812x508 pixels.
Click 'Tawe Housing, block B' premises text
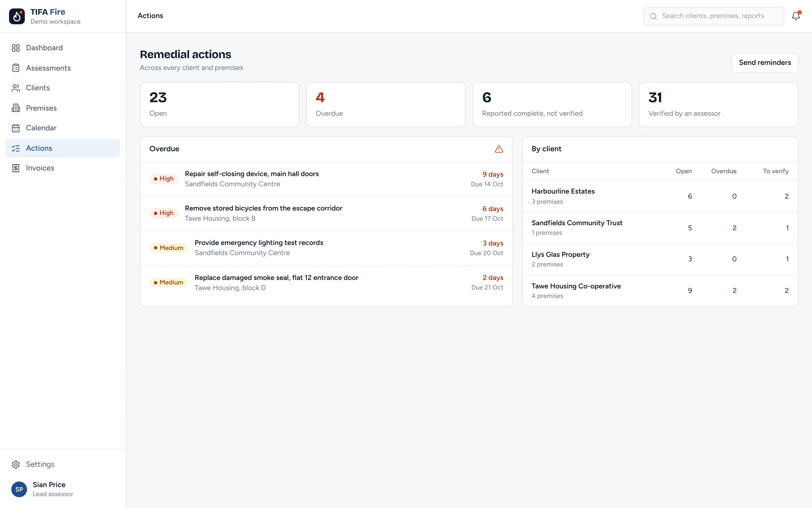coord(220,218)
